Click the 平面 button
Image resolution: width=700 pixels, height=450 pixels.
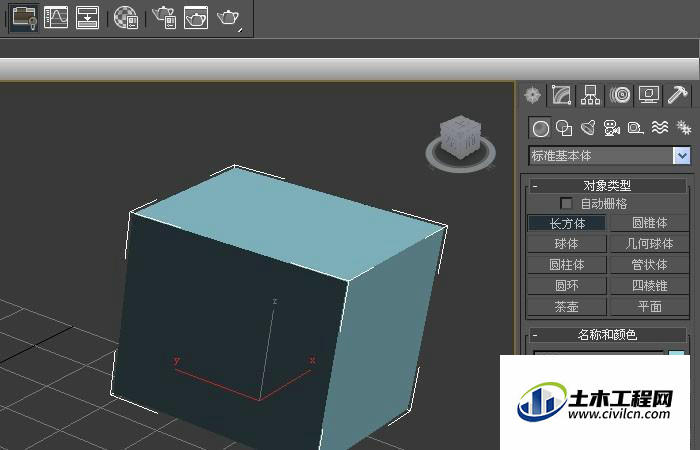(x=650, y=307)
